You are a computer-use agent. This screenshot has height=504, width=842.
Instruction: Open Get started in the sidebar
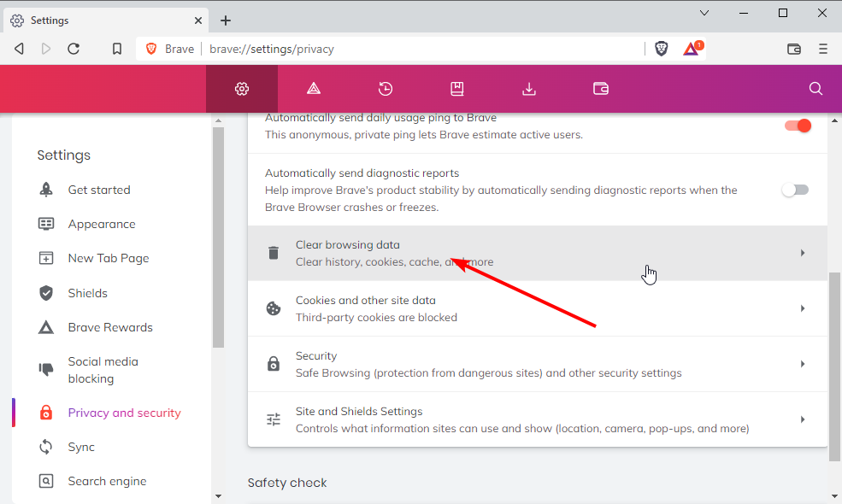pyautogui.click(x=99, y=190)
